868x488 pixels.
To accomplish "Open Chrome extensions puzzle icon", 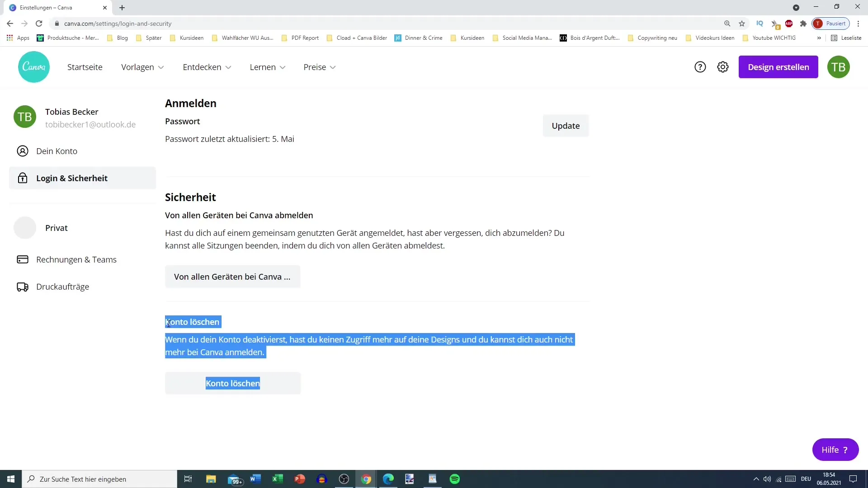I will pyautogui.click(x=803, y=23).
